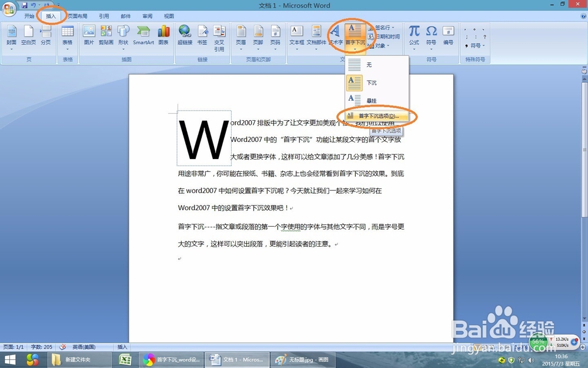588x368 pixels.
Task: Insert a blank page (空白页)
Action: click(x=28, y=36)
